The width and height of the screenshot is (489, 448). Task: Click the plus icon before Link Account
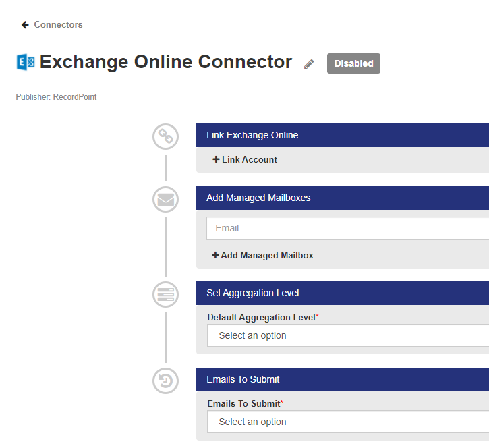pyautogui.click(x=216, y=159)
